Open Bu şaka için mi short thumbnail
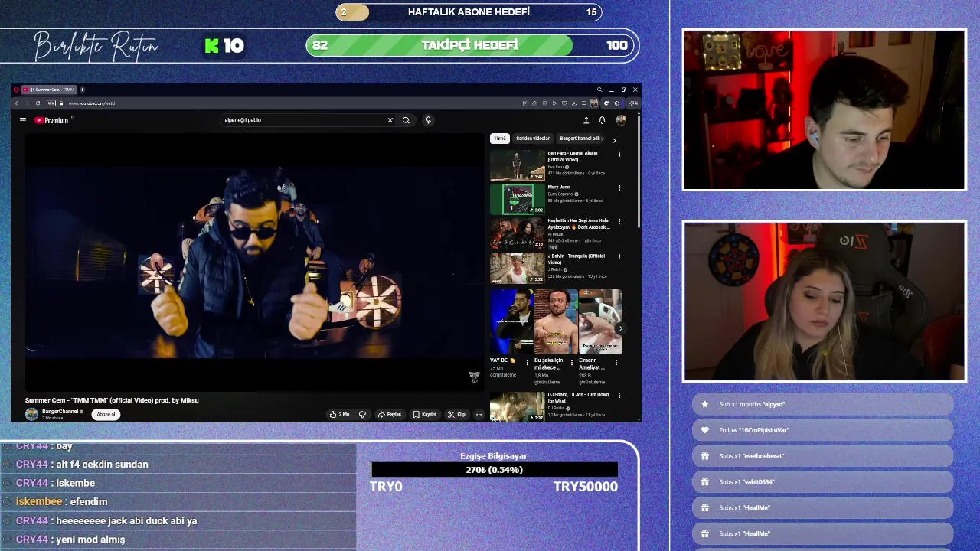 (x=556, y=321)
